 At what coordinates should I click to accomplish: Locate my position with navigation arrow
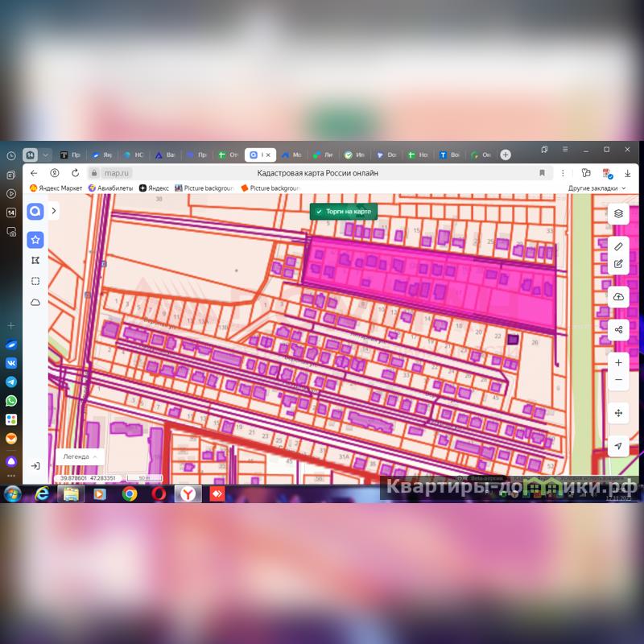618,446
